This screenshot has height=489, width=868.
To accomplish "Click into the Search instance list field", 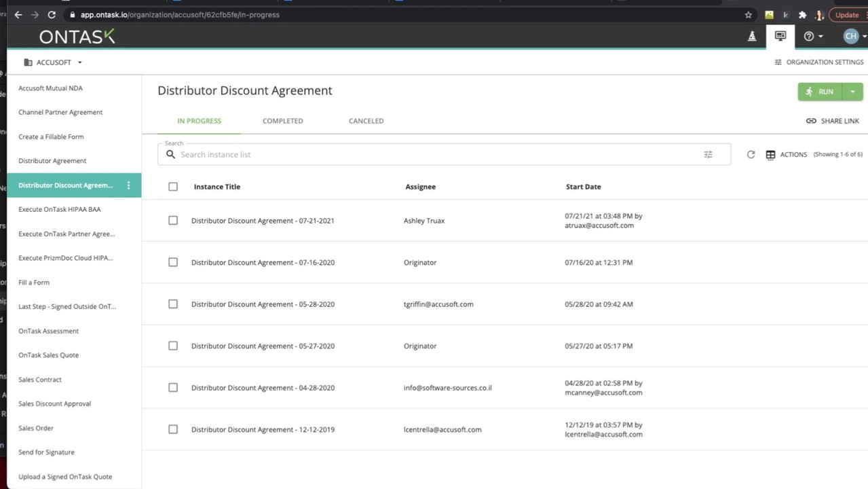I will pyautogui.click(x=434, y=155).
